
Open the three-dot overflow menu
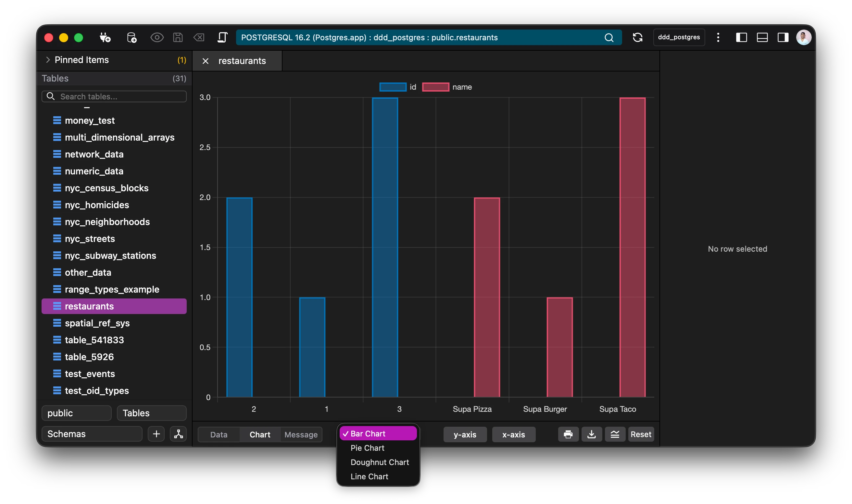[718, 37]
